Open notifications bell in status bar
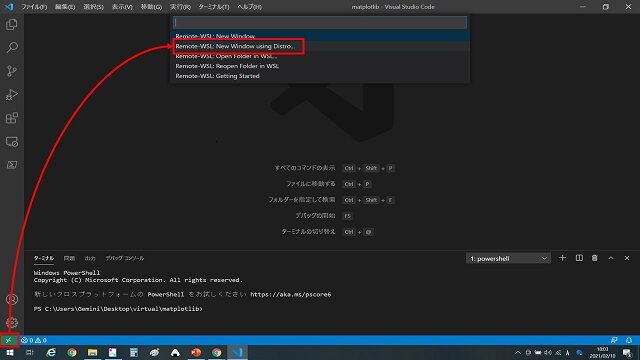The width and height of the screenshot is (640, 360). (629, 340)
